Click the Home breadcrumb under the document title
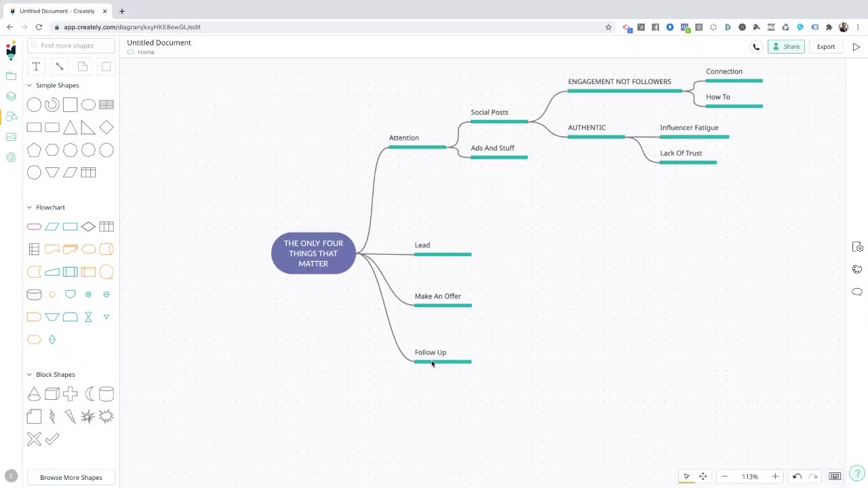The width and height of the screenshot is (868, 488). [x=146, y=52]
